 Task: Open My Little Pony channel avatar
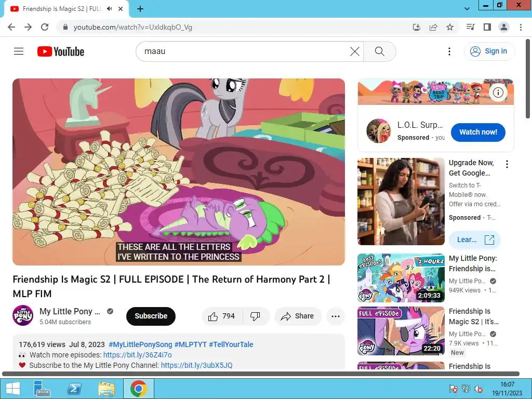click(x=23, y=315)
